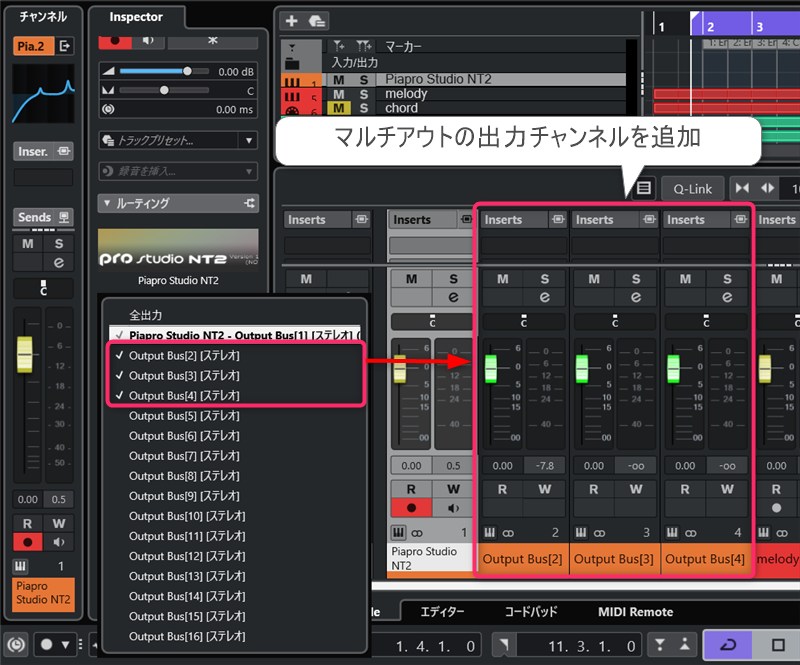Switch to the editor tab
The image size is (800, 665).
tap(442, 611)
